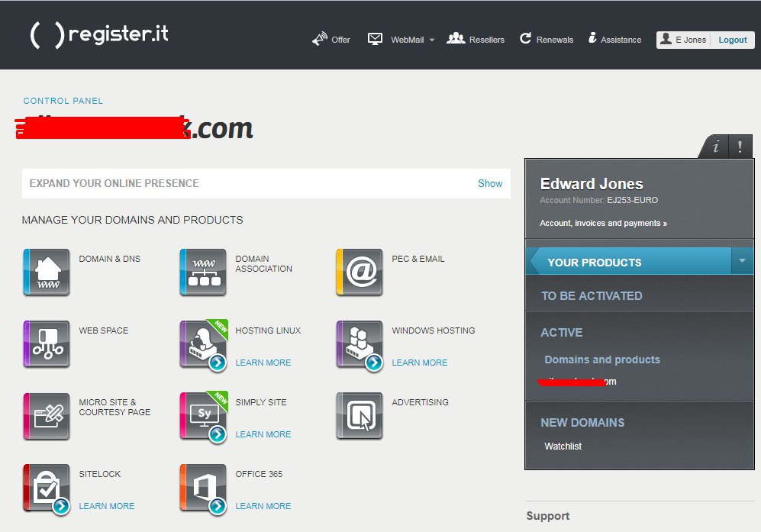Open the SiteLock padlock icon

click(x=47, y=488)
